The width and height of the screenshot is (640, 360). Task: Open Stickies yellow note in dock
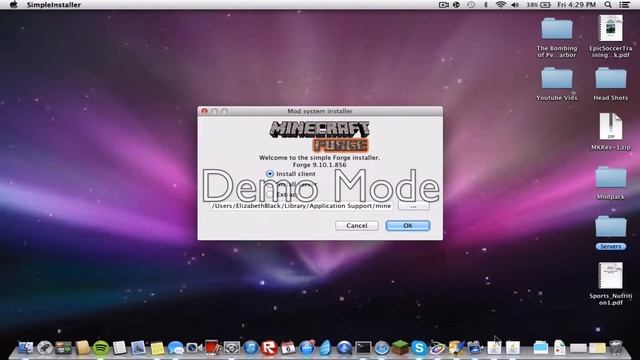point(157,348)
